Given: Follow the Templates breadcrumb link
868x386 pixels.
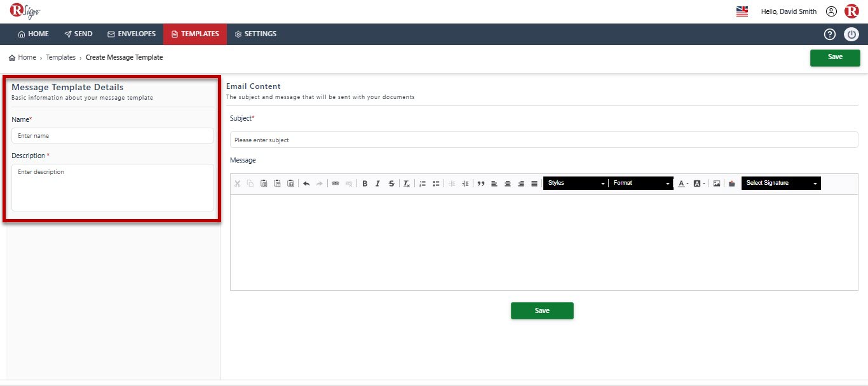Looking at the screenshot, I should pos(60,57).
